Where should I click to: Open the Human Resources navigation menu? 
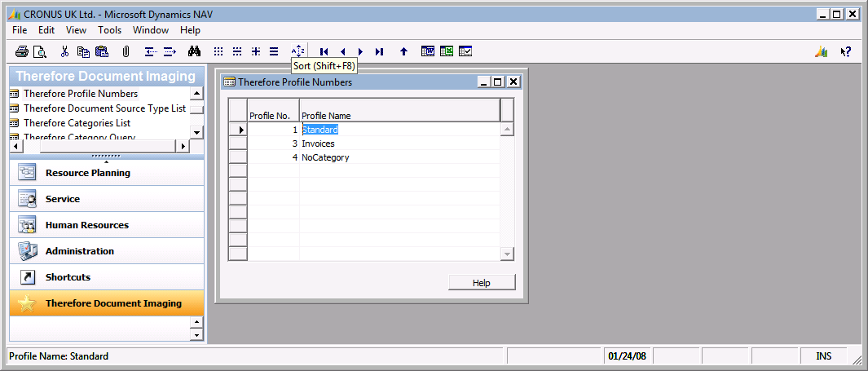107,225
